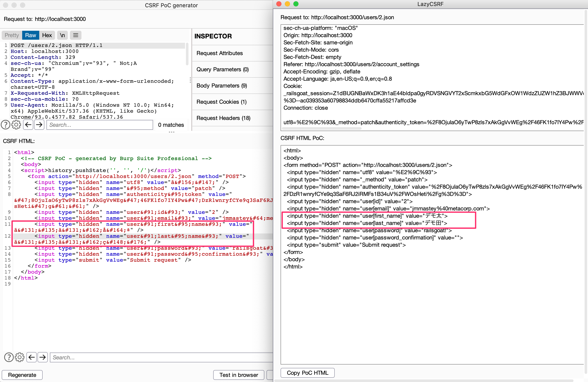This screenshot has height=382, width=588.
Task: Switch to the Pretty view tab
Action: [x=12, y=35]
